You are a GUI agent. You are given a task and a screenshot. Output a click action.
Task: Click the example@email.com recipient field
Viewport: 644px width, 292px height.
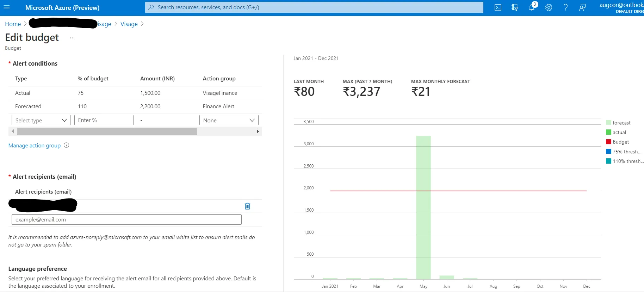tap(126, 220)
